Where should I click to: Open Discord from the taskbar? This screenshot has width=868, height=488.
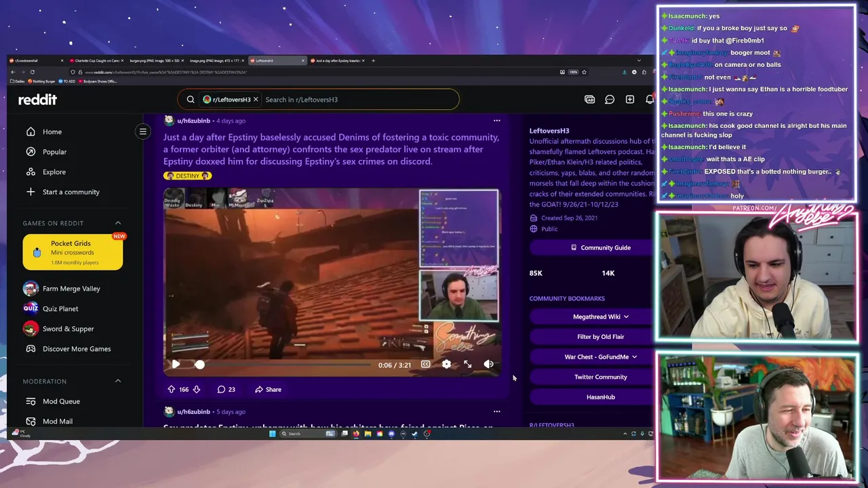pyautogui.click(x=391, y=434)
